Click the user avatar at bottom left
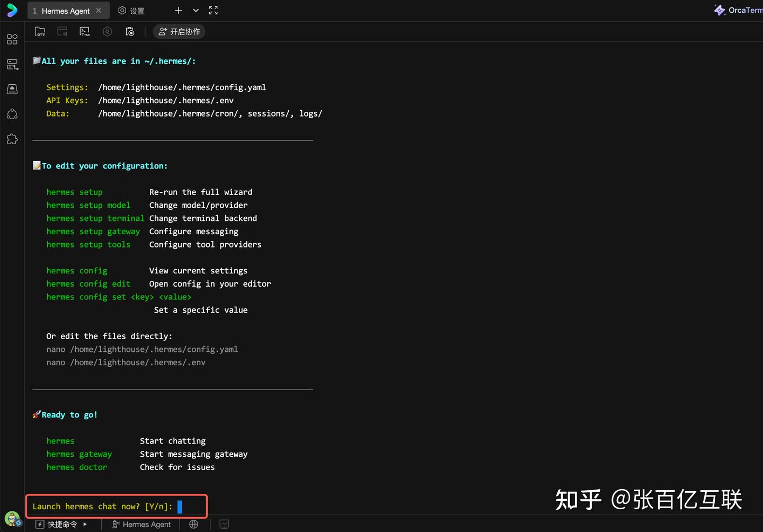 [x=12, y=518]
